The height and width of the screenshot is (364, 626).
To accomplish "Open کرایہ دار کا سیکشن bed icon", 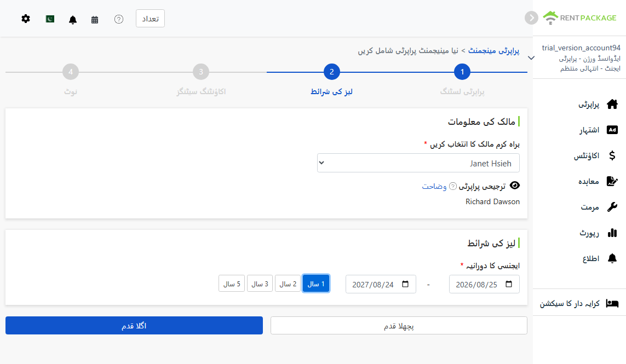I will coord(612,303).
